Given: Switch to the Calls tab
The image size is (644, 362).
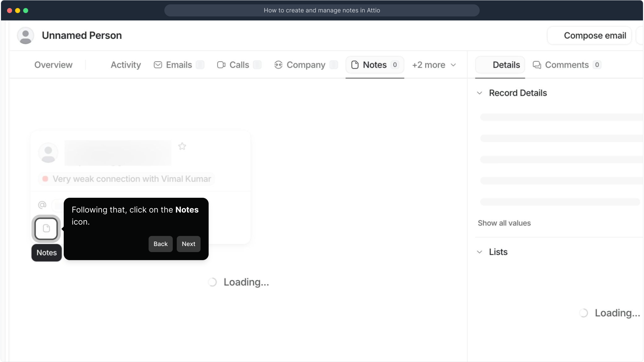Looking at the screenshot, I should 239,65.
